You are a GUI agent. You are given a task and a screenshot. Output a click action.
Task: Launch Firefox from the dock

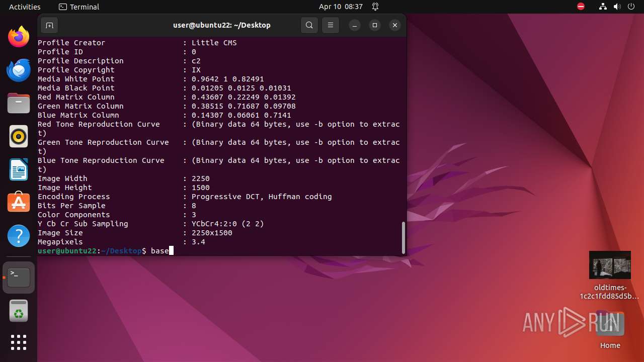(19, 36)
